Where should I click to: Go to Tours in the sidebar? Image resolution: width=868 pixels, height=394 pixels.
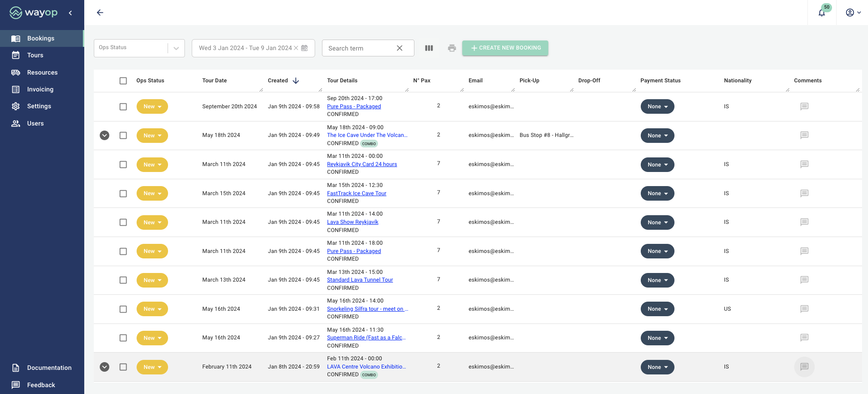click(x=35, y=56)
